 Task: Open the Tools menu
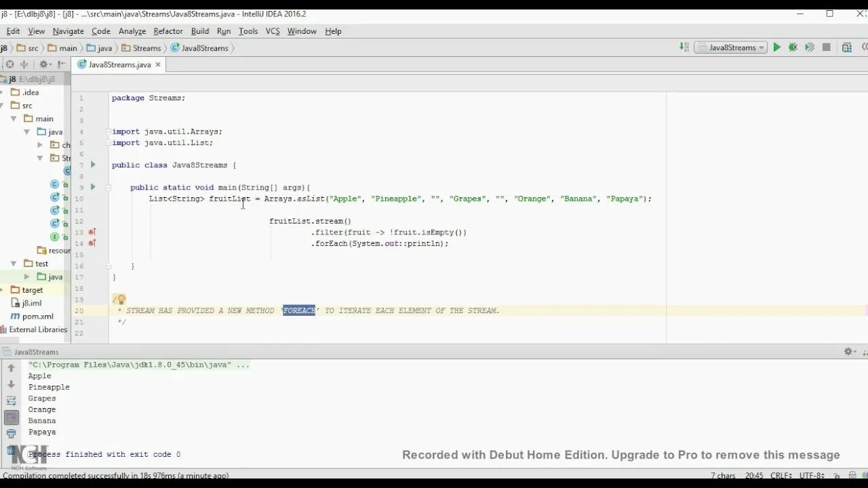pos(248,31)
